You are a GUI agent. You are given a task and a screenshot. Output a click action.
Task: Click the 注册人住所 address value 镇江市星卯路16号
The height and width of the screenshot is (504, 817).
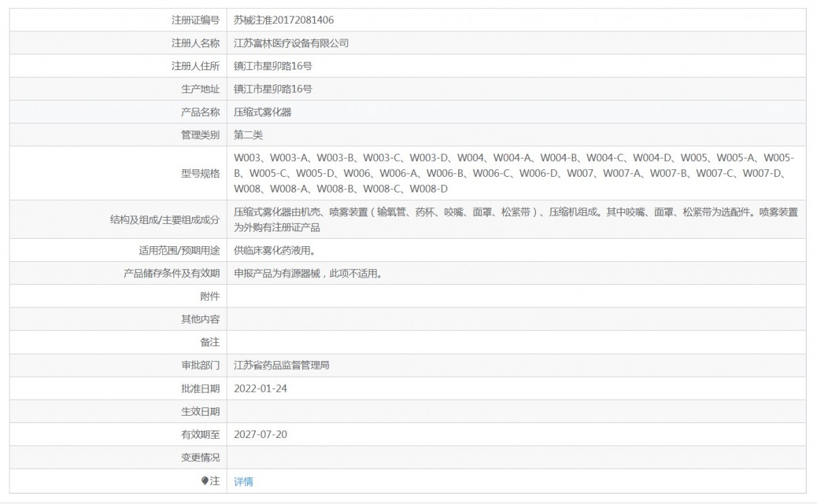(273, 66)
